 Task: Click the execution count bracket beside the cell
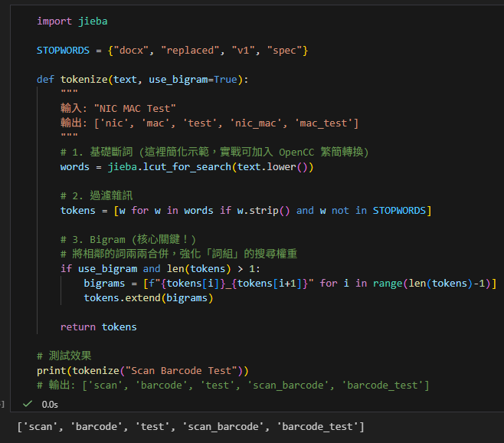(x=3, y=403)
